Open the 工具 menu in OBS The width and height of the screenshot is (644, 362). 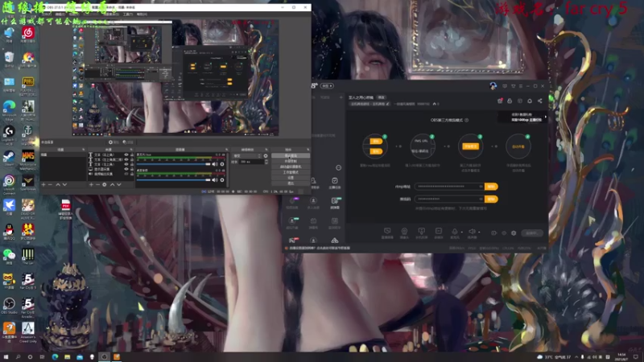[128, 14]
